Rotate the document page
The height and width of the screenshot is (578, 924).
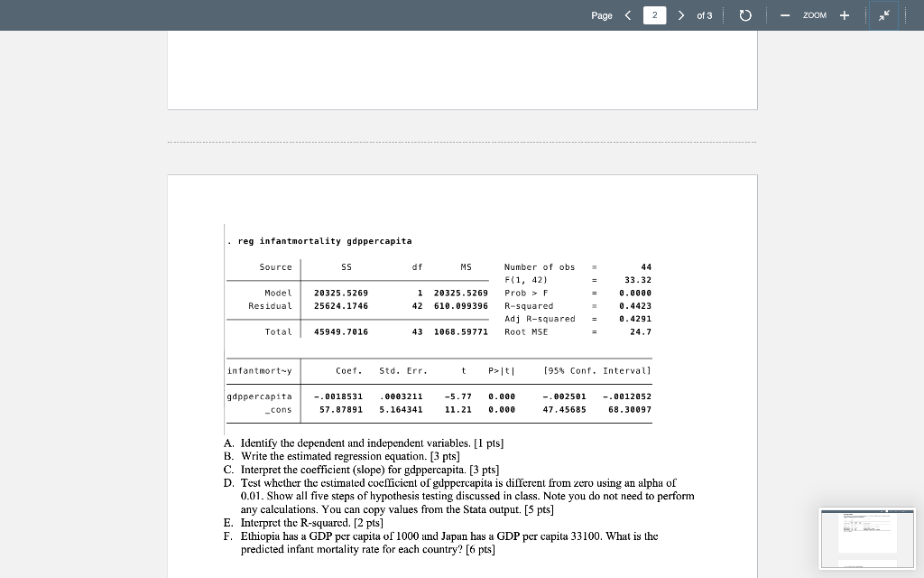pos(744,15)
